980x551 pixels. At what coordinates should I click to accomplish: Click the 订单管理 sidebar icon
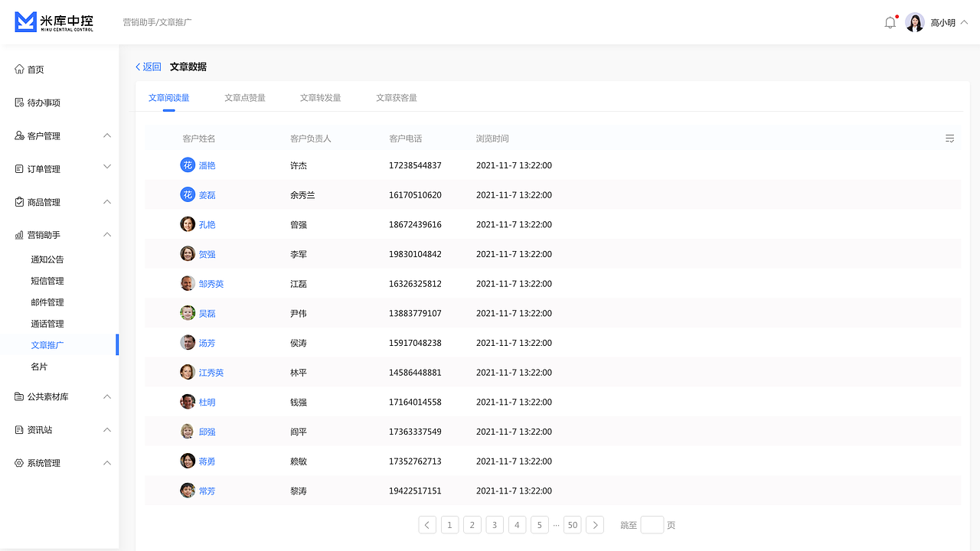19,169
